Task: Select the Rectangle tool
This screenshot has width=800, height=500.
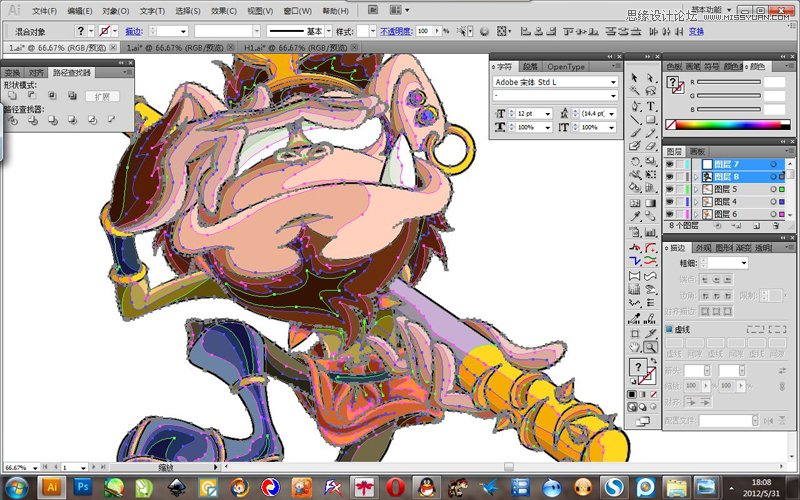Action: (x=651, y=120)
